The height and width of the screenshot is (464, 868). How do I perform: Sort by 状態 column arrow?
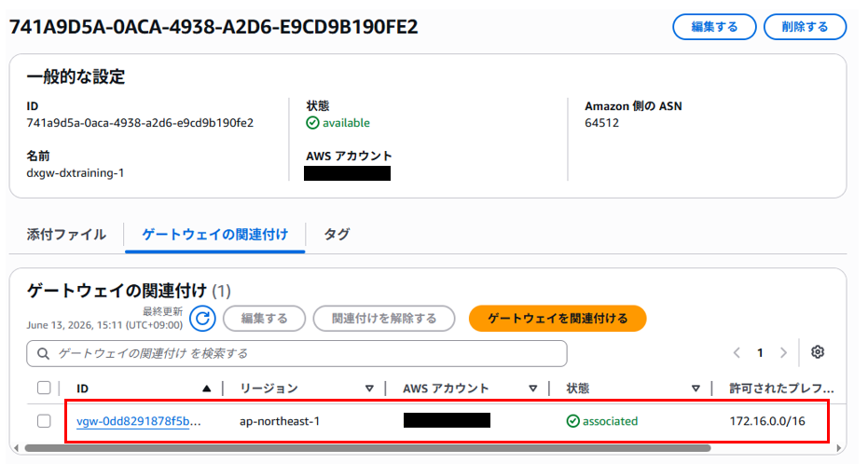[x=696, y=389]
